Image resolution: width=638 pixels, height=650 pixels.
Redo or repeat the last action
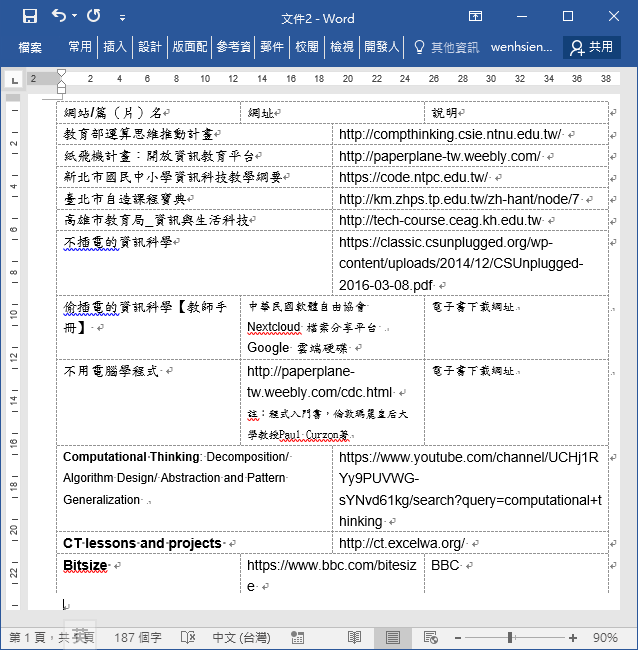[94, 16]
